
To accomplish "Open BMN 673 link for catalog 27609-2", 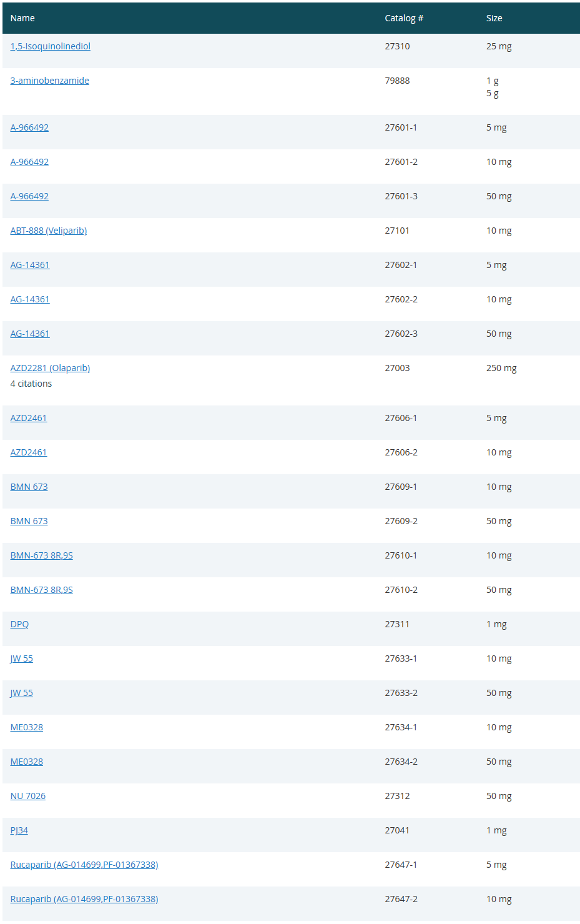I will point(29,521).
